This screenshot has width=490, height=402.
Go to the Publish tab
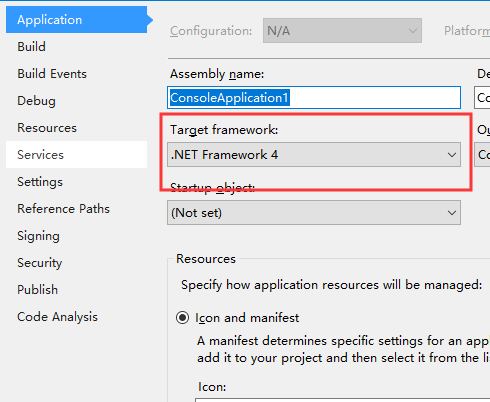click(76, 290)
